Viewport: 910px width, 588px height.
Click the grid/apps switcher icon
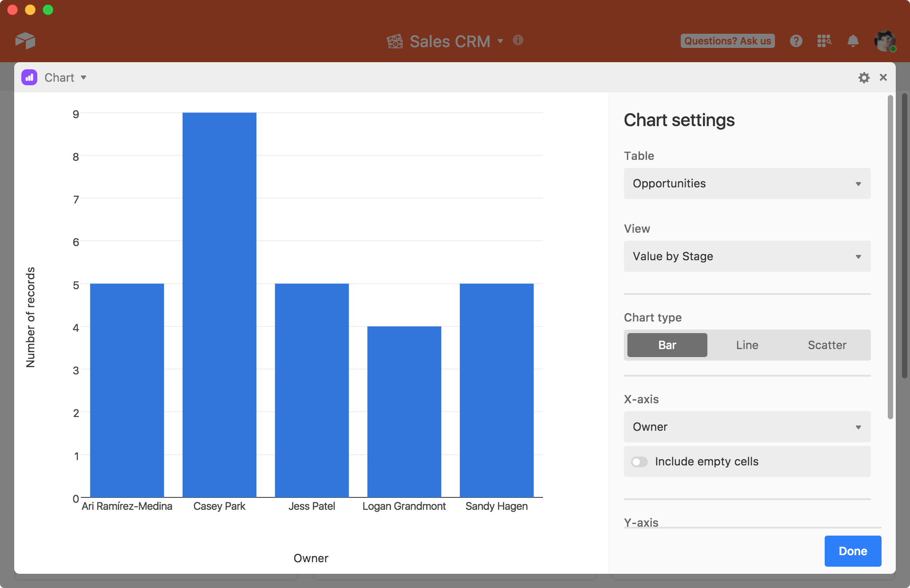pos(824,40)
